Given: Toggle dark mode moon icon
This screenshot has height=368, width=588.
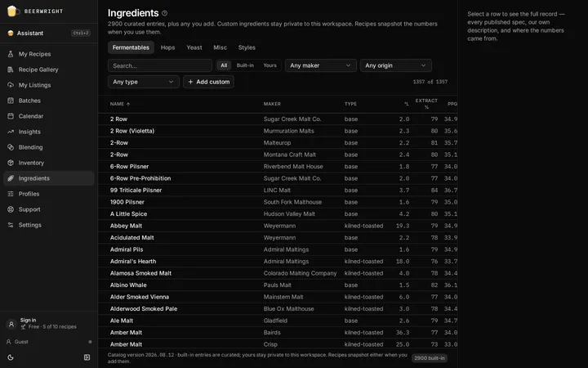Looking at the screenshot, I should point(11,357).
